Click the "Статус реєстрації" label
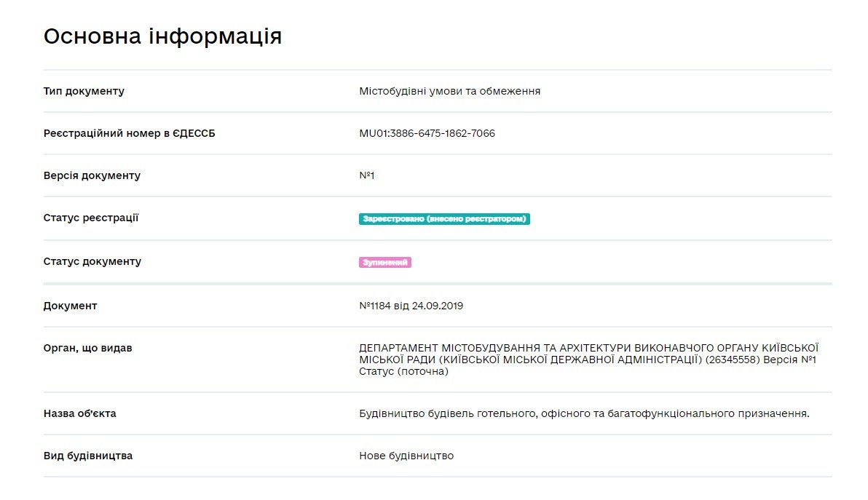 click(x=91, y=218)
